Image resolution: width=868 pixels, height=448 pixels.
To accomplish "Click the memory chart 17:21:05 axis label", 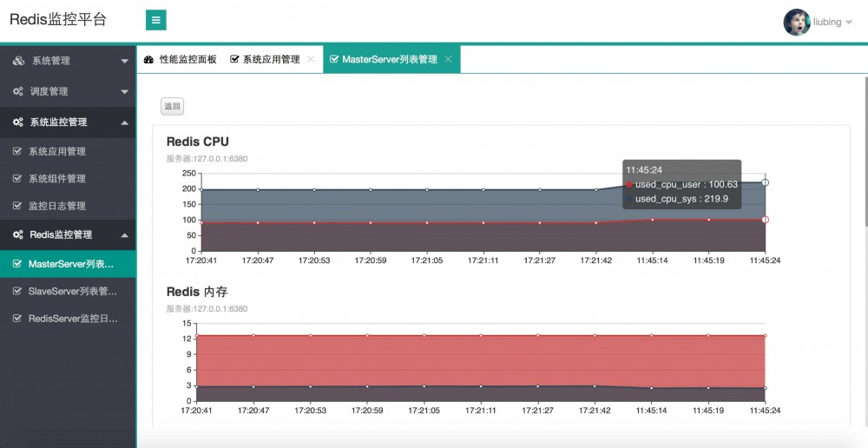I will [x=424, y=411].
